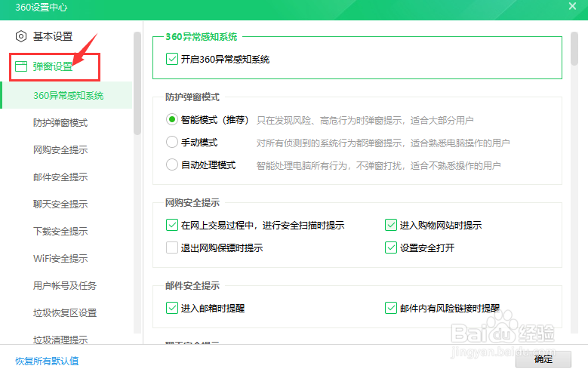Click the 邮件安全提示 group heading
588x372 pixels.
[192, 286]
